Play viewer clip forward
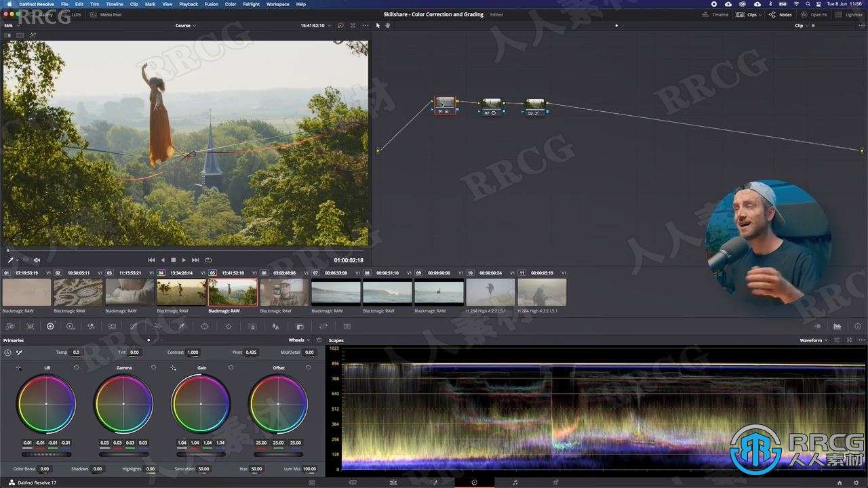The width and height of the screenshot is (868, 488). [x=184, y=260]
